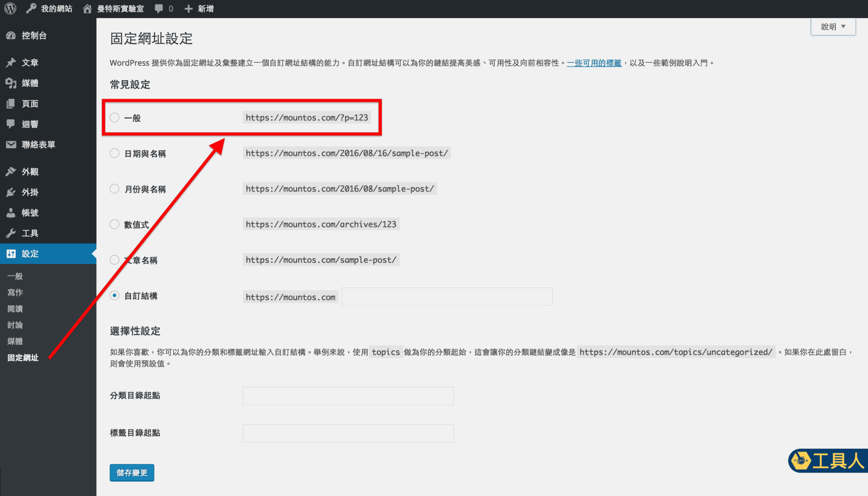Select the 文章名稱 radio button

114,260
